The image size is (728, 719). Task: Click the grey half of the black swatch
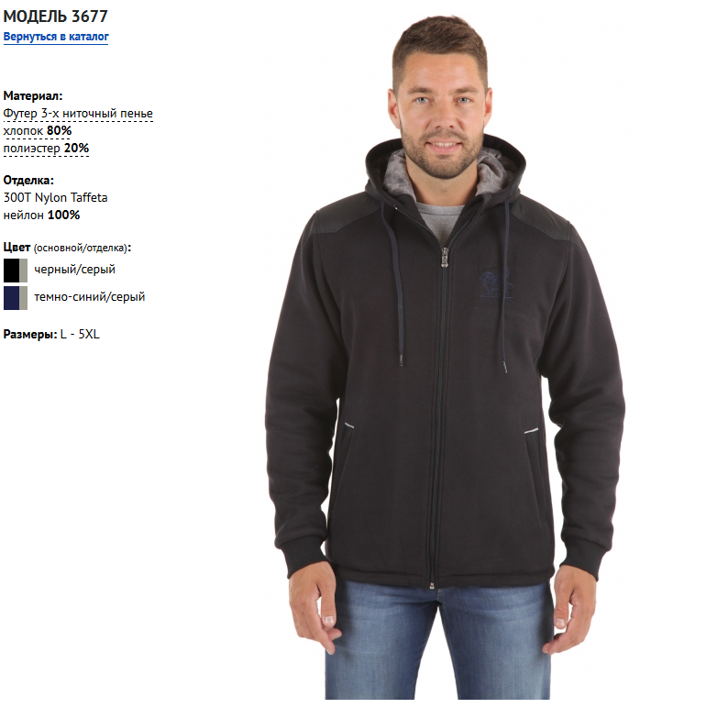click(x=23, y=271)
